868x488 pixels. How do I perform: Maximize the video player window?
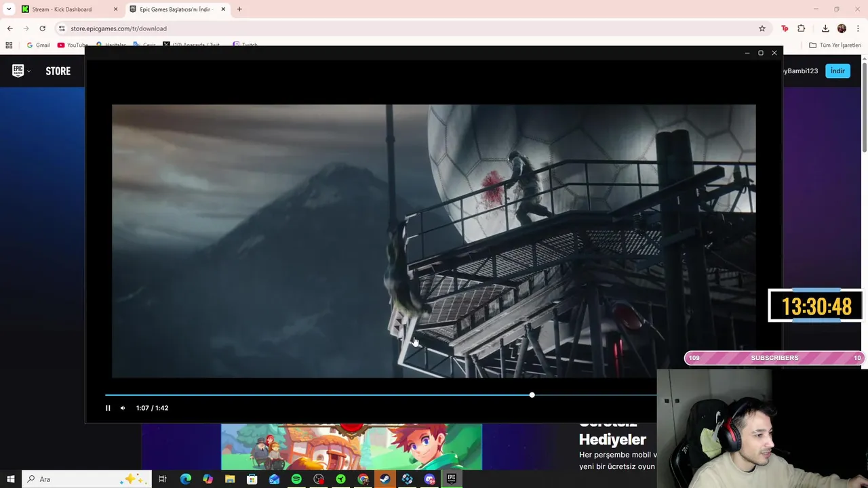point(761,53)
